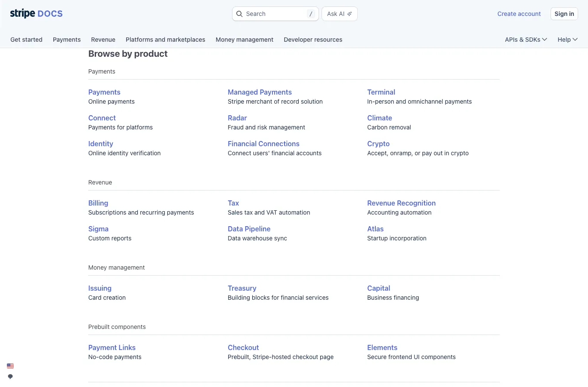This screenshot has width=588, height=387.
Task: Open the Terminal product link
Action: coord(381,92)
